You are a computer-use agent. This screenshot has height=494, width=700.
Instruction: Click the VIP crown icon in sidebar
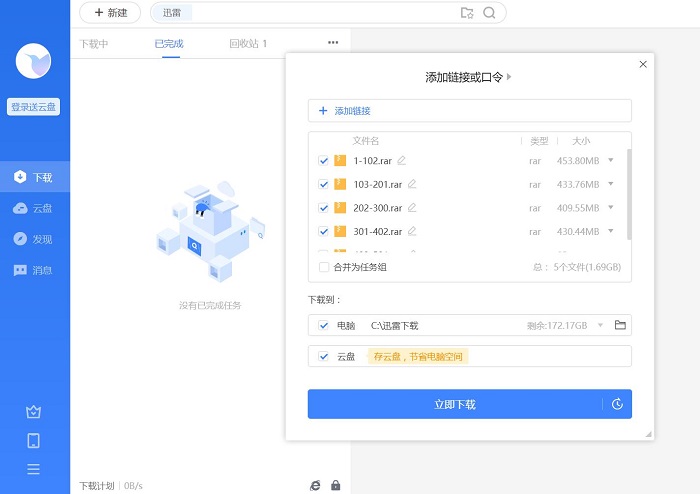click(34, 412)
